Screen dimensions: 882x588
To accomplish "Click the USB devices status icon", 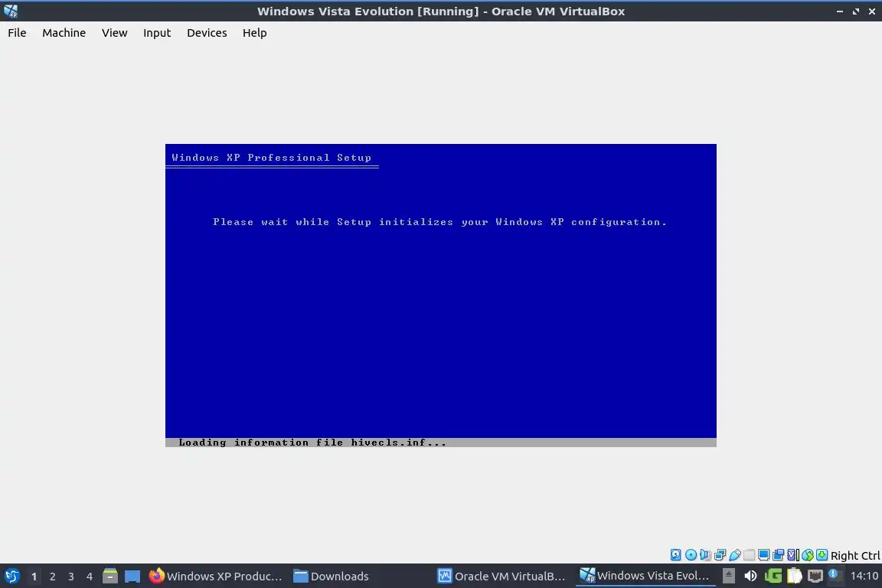I will (735, 555).
